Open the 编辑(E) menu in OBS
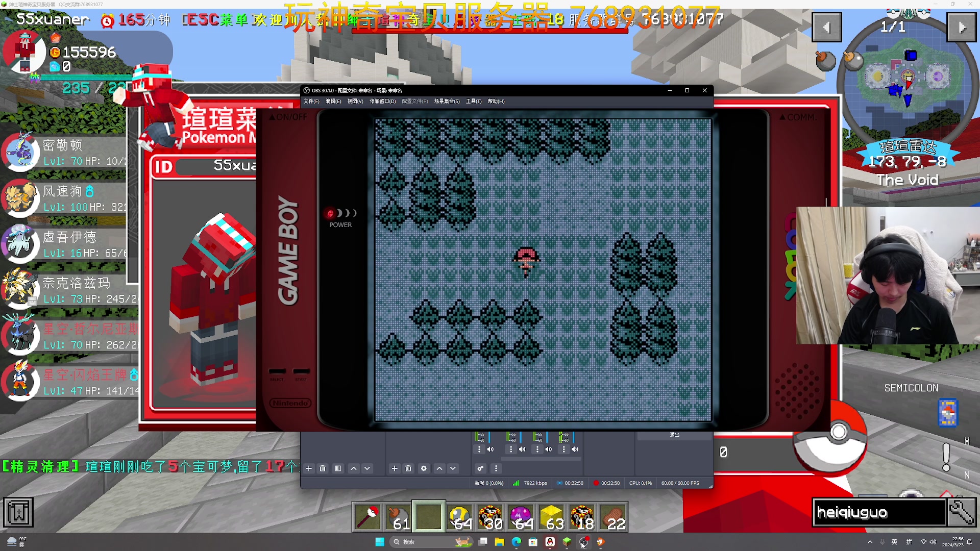The height and width of the screenshot is (551, 980). pos(333,101)
